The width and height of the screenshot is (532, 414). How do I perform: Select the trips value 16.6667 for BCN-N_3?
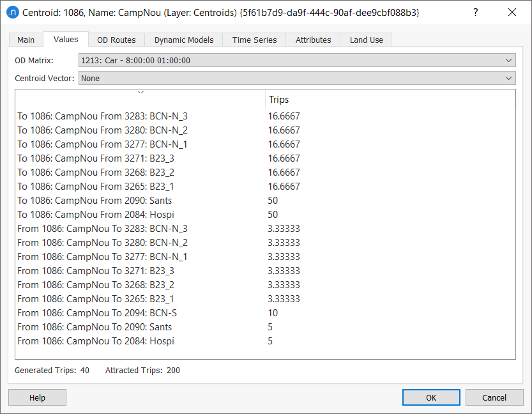[284, 116]
